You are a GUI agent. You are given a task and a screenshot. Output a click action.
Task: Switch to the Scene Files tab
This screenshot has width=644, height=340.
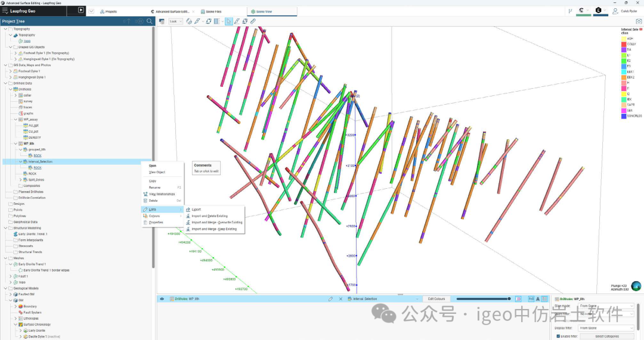pyautogui.click(x=209, y=11)
